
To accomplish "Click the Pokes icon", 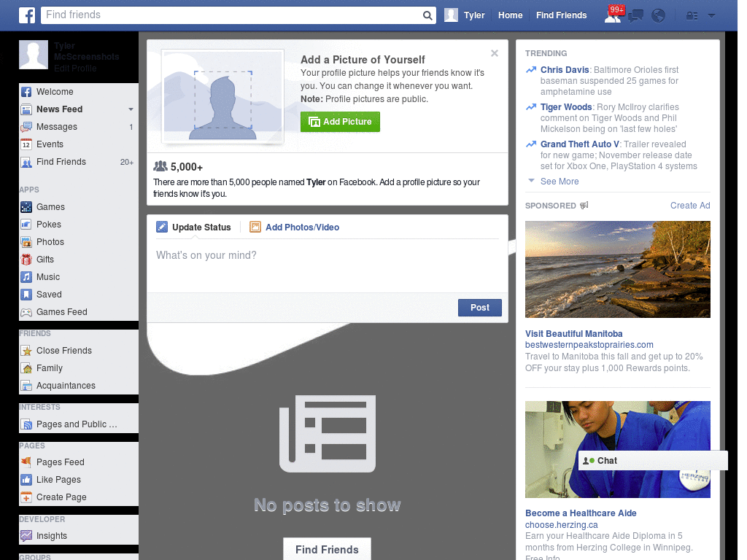I will (26, 225).
